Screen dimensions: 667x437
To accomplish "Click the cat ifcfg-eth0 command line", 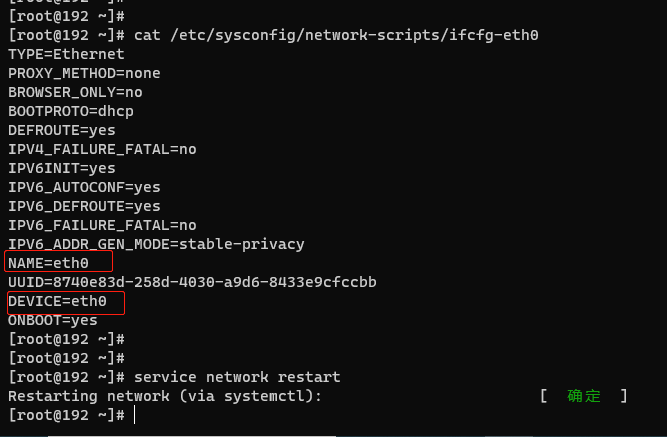I will pos(274,35).
